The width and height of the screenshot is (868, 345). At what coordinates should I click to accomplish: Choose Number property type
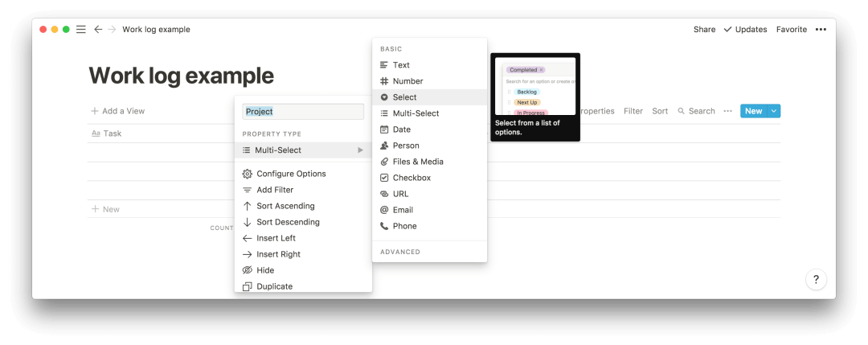pos(429,81)
